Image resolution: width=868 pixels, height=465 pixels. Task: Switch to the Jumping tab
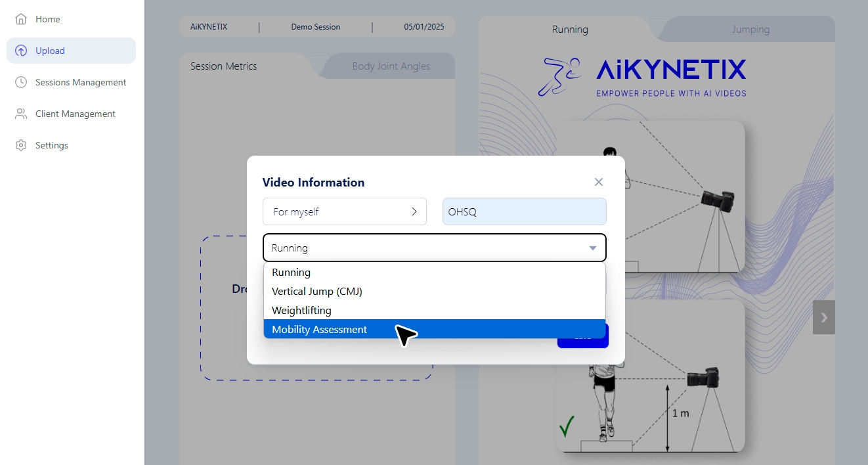click(x=750, y=30)
